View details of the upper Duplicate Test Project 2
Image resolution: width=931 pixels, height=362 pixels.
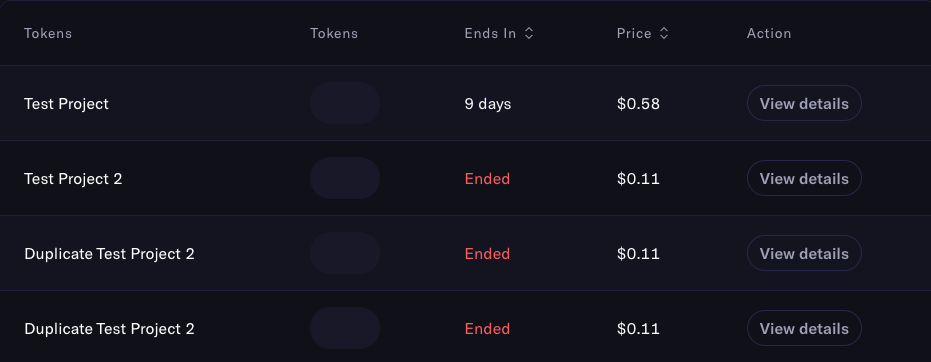point(804,253)
